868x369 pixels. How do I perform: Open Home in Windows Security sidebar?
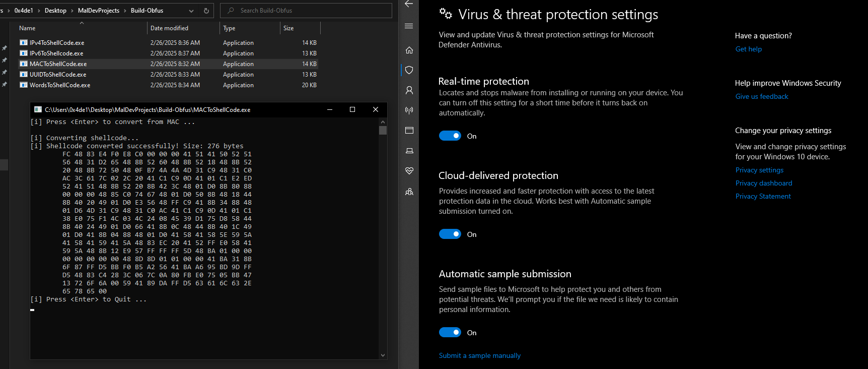(409, 50)
